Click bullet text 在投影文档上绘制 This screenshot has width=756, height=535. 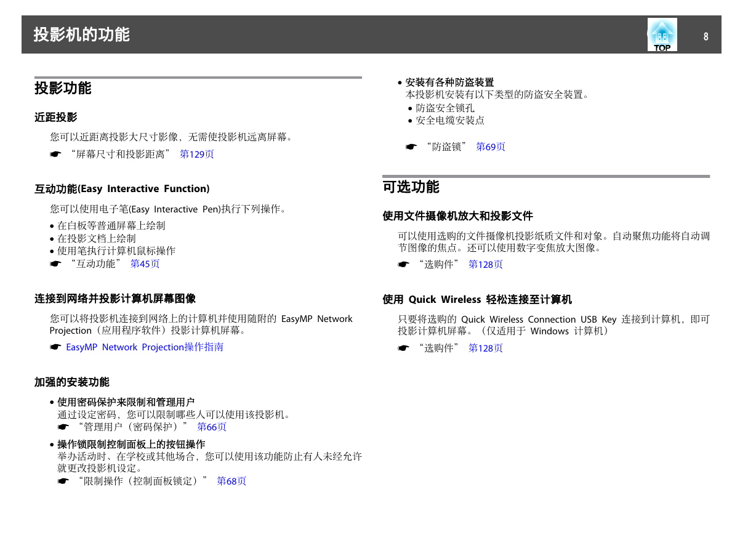(x=97, y=238)
